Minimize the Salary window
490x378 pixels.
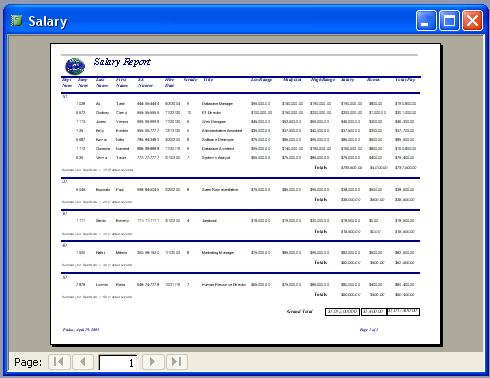tap(426, 21)
